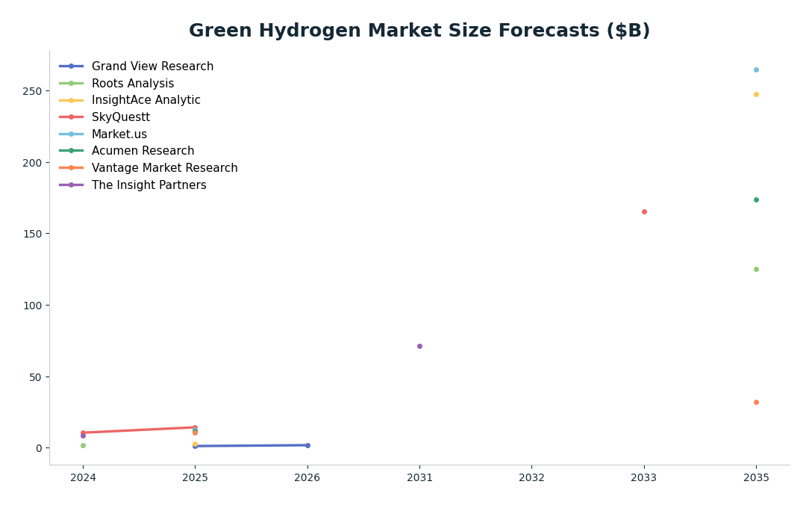Select Roots Analysis legend entry
This screenshot has width=812, height=505.
(116, 84)
